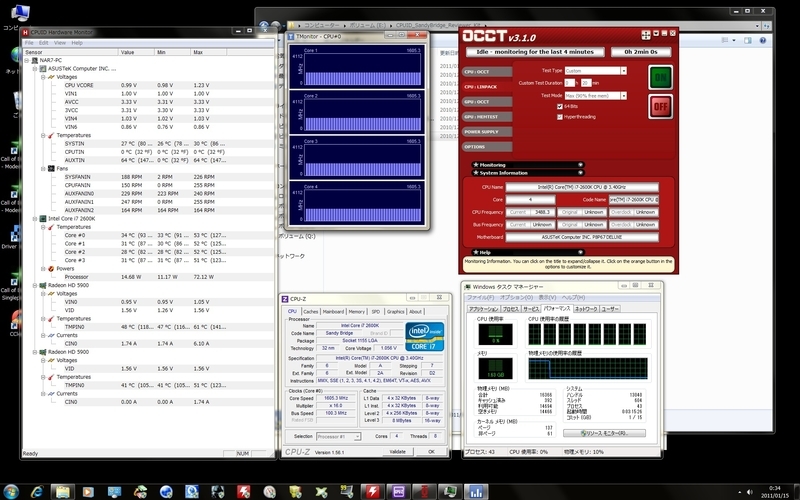Open the Help menu in Hardware Monitor
This screenshot has height=500, width=800.
[77, 43]
